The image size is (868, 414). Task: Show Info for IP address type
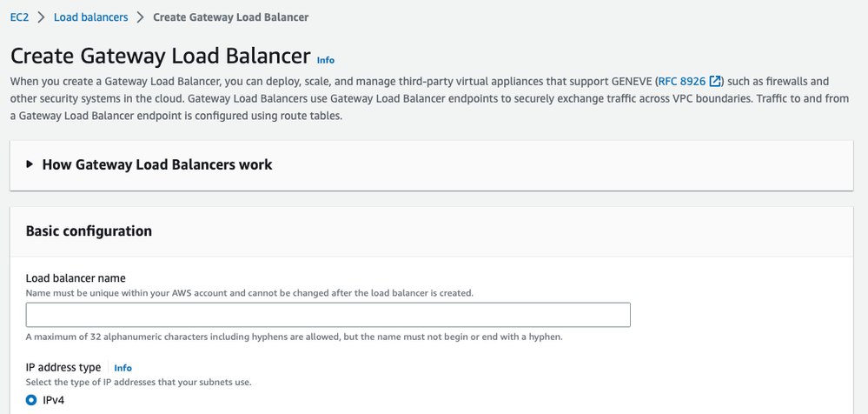point(123,368)
